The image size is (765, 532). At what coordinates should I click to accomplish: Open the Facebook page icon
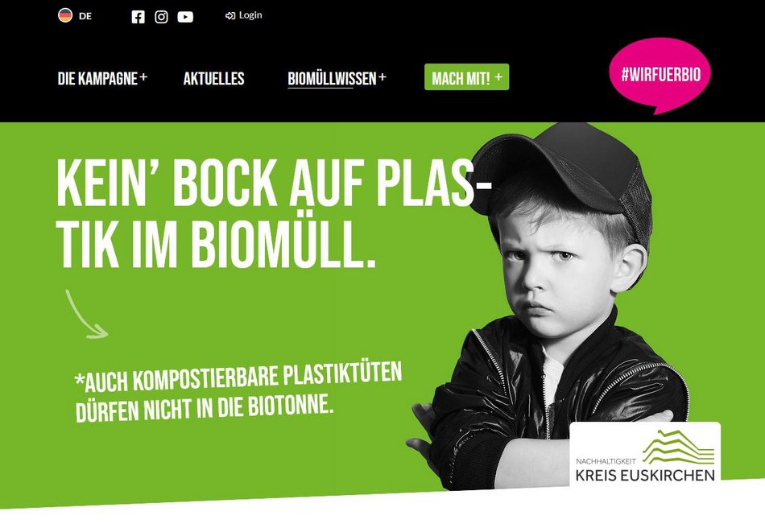pos(138,17)
